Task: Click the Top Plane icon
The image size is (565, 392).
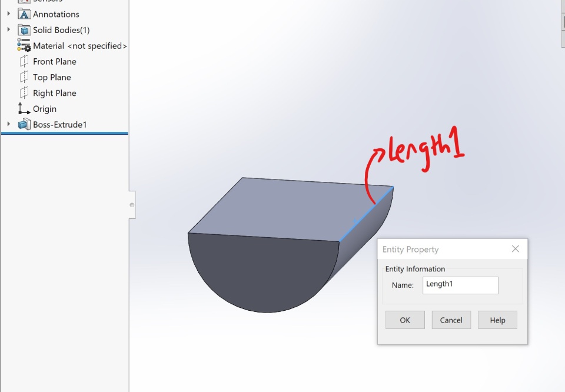Action: (x=24, y=77)
